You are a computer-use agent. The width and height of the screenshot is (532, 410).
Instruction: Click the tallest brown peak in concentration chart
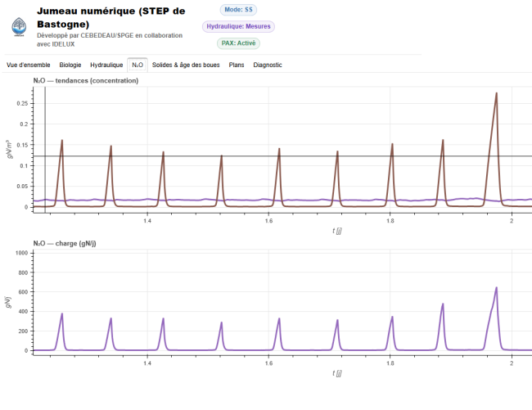click(x=496, y=93)
